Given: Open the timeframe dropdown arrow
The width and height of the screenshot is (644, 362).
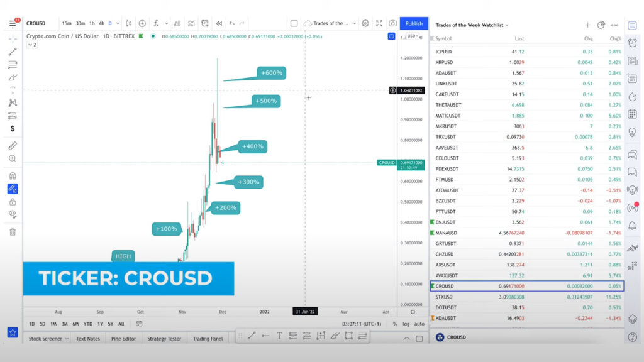Looking at the screenshot, I should pyautogui.click(x=118, y=23).
